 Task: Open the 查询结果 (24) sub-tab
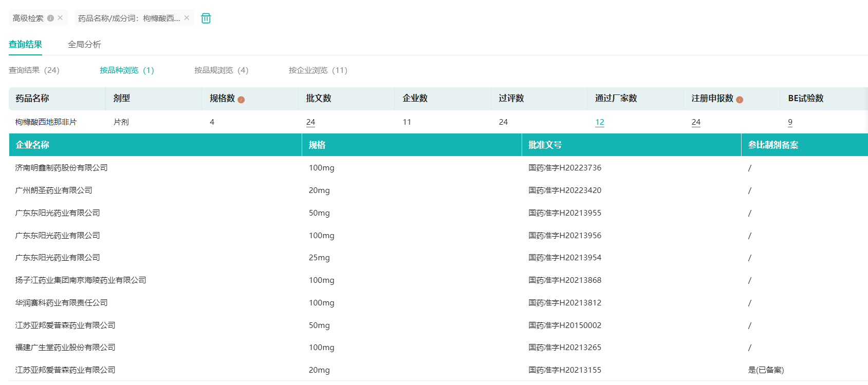[x=34, y=70]
